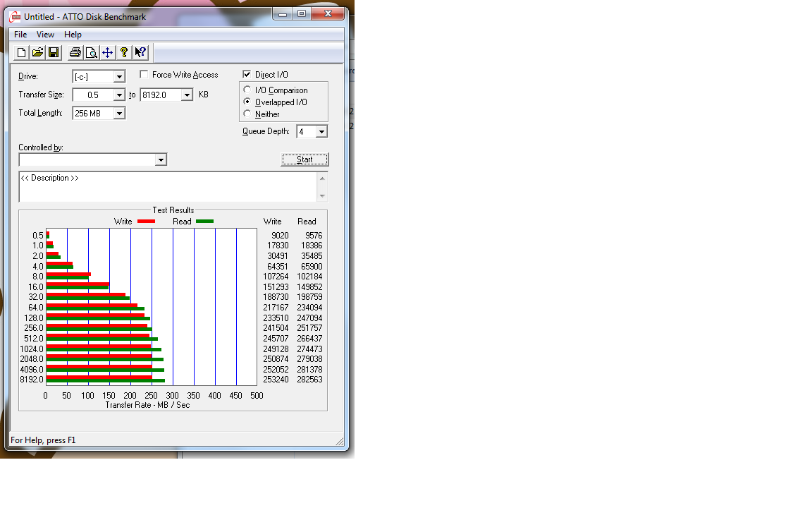Open a saved benchmark file icon
812x508 pixels.
pos(37,52)
